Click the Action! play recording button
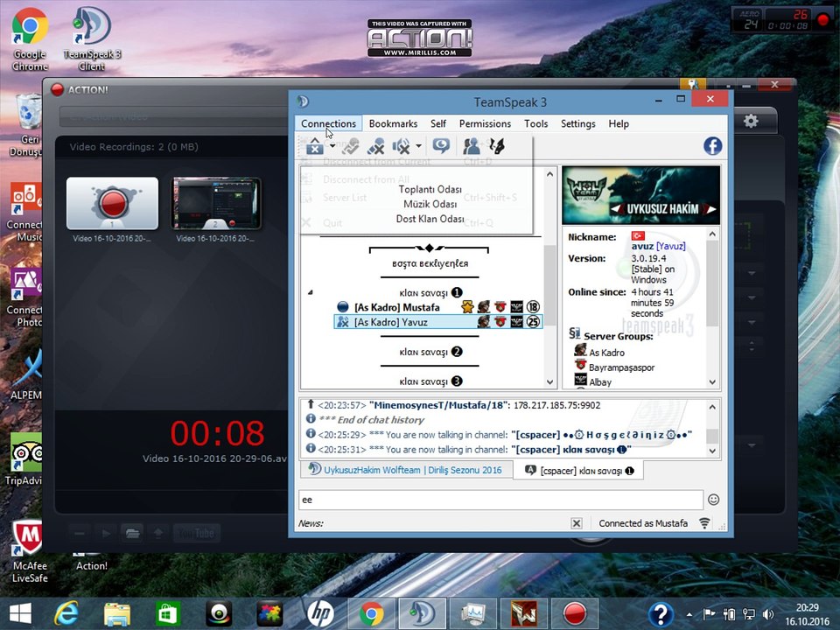The image size is (840, 630). tap(106, 533)
